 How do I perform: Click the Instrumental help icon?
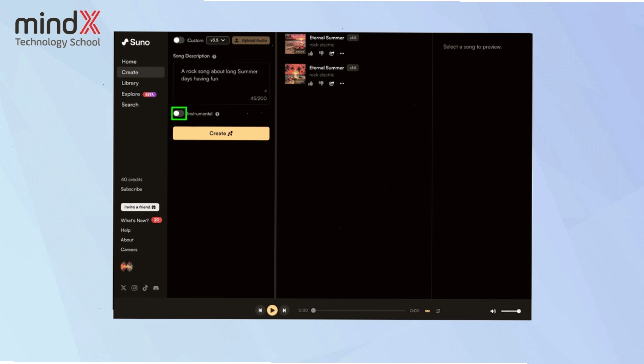coord(217,114)
